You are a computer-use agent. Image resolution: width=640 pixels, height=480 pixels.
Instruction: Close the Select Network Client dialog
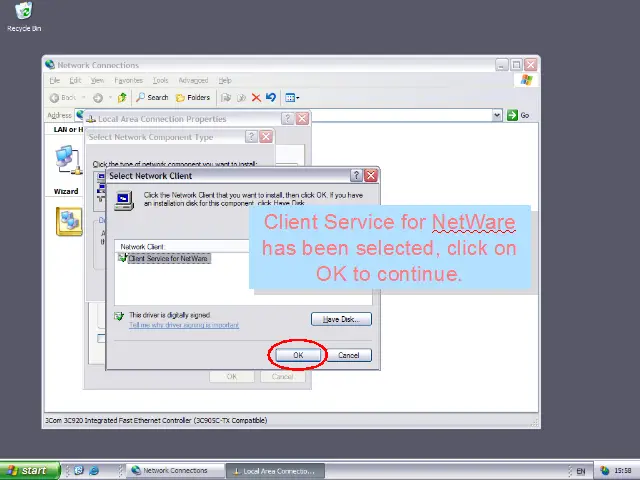point(371,176)
